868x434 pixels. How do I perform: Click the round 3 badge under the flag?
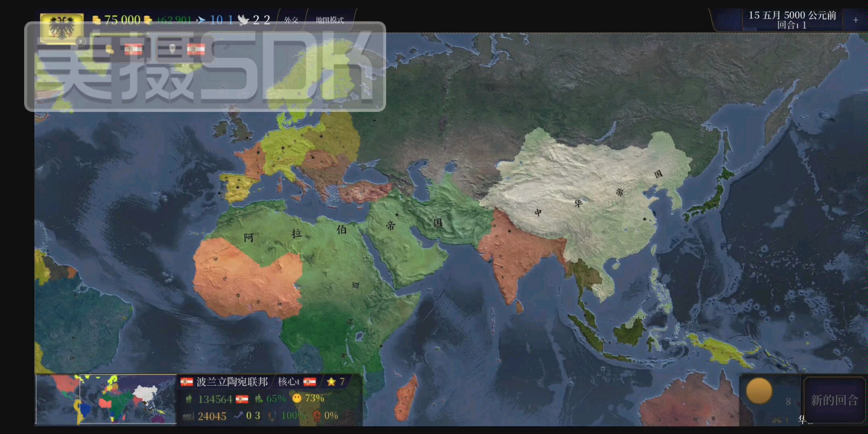tap(80, 41)
